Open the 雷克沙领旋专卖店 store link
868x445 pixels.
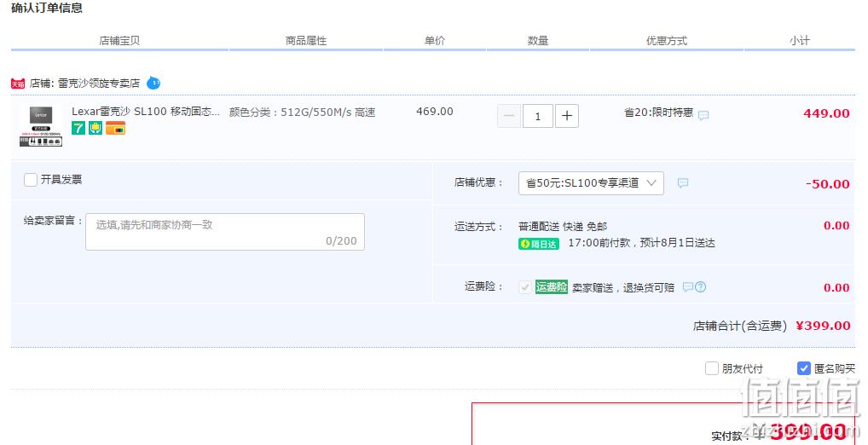point(99,83)
